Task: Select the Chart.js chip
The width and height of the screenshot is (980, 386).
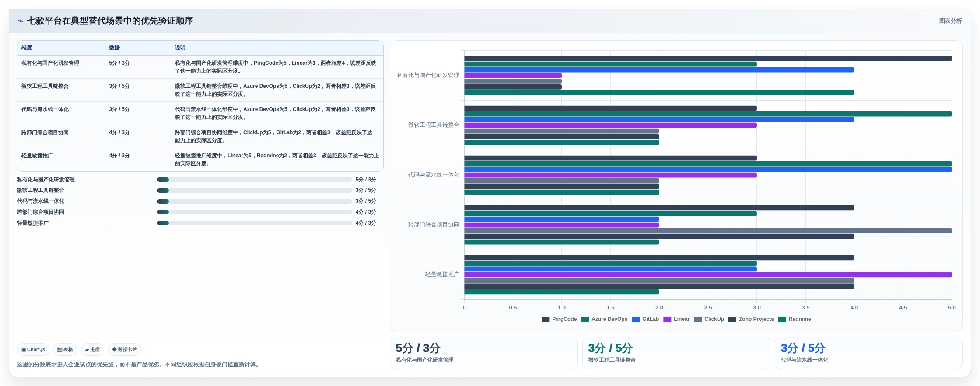Action: [x=33, y=350]
